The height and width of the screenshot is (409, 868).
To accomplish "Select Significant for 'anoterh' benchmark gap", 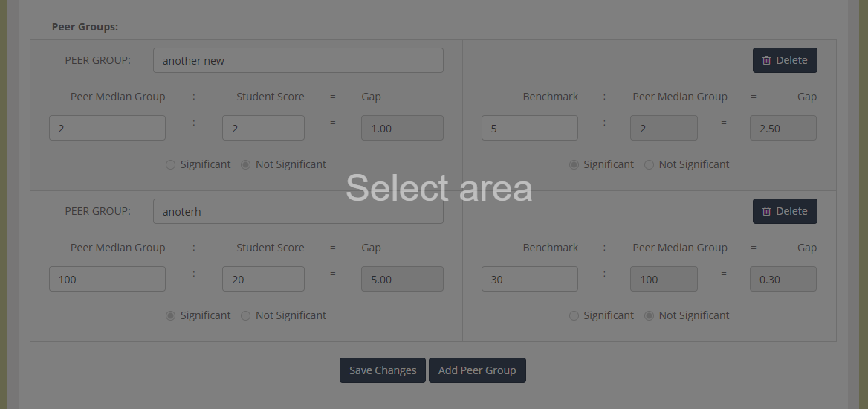I will (574, 315).
